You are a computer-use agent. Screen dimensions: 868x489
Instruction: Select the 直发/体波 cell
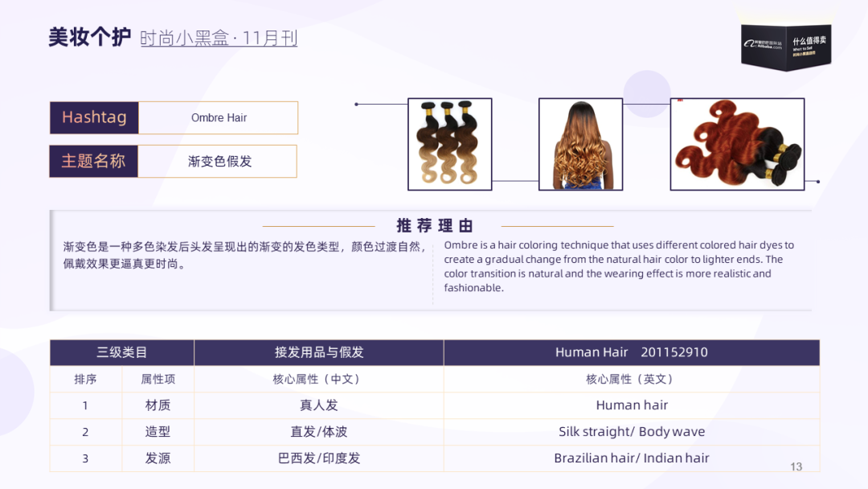tap(319, 432)
